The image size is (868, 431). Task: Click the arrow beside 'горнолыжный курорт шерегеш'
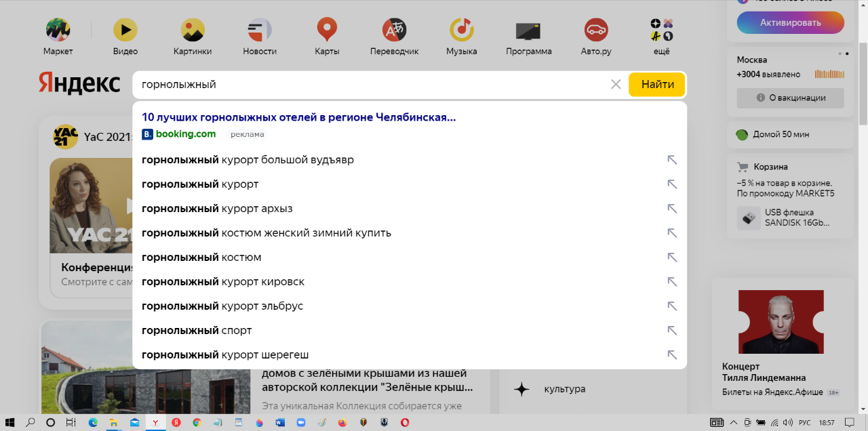(x=672, y=355)
